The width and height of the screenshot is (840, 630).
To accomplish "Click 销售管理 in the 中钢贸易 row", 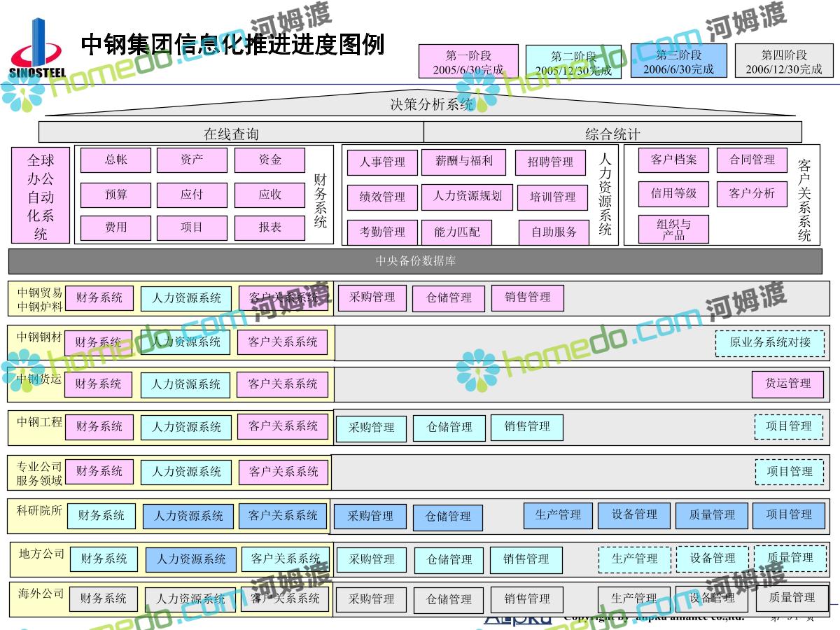I will 527,297.
